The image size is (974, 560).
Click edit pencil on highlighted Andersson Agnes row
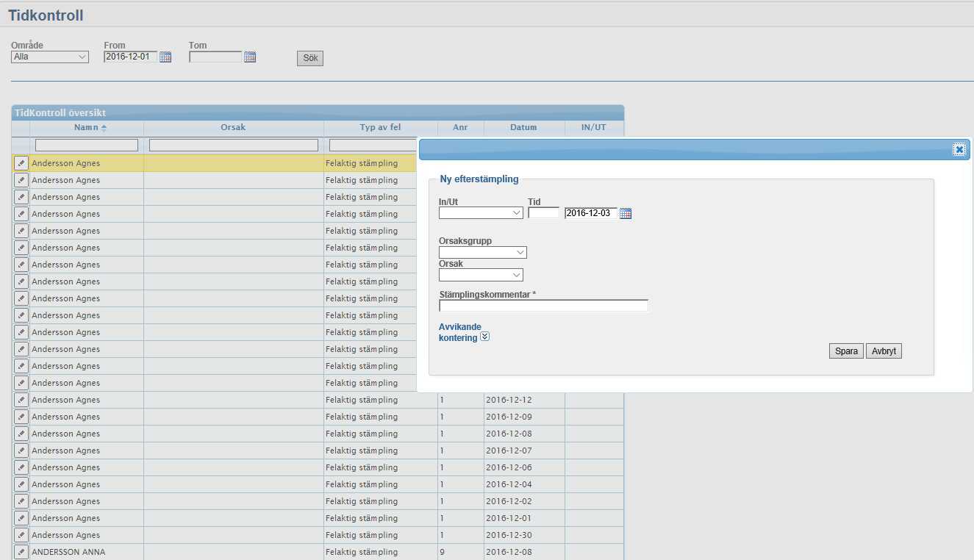(x=21, y=163)
